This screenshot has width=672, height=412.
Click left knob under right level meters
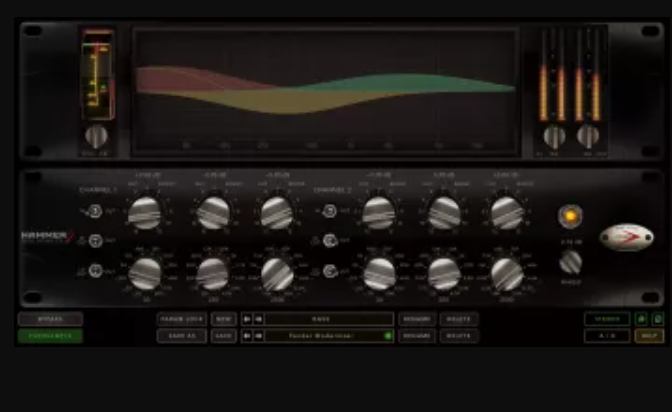click(x=554, y=136)
